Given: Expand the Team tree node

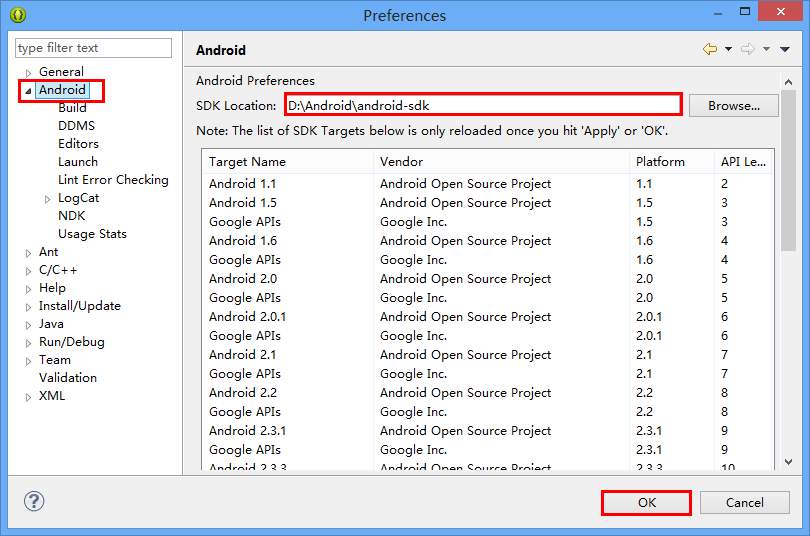Looking at the screenshot, I should (28, 361).
